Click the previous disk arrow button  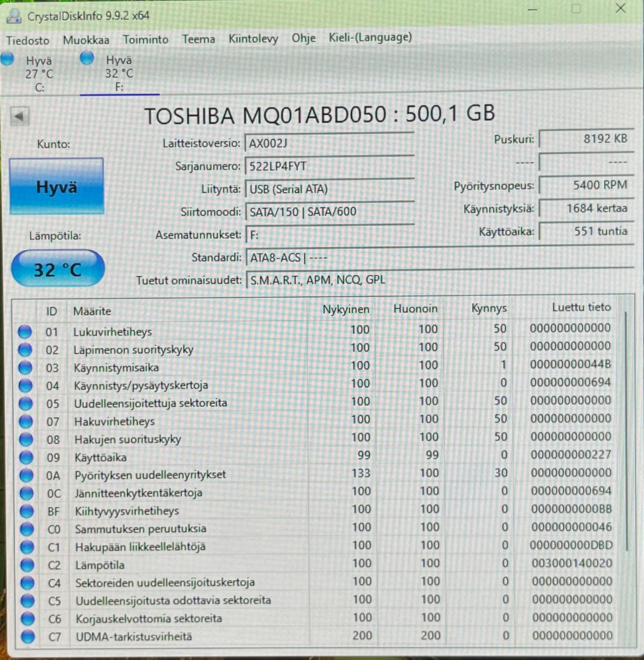pyautogui.click(x=19, y=116)
